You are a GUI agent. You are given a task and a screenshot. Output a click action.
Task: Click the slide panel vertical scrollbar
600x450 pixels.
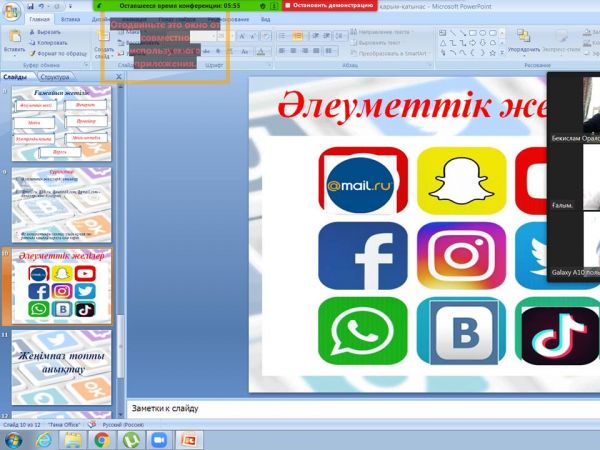click(122, 250)
